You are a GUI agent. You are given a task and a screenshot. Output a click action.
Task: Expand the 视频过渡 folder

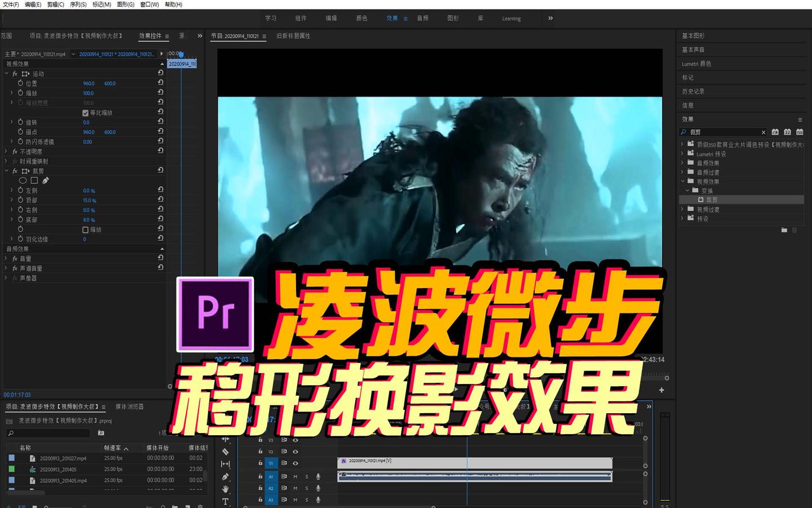pyautogui.click(x=682, y=209)
